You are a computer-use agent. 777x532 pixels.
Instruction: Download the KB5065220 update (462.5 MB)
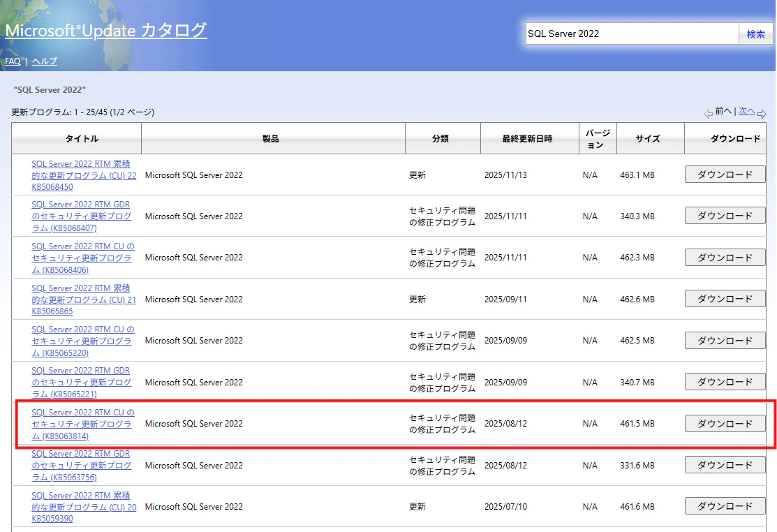[x=725, y=340]
